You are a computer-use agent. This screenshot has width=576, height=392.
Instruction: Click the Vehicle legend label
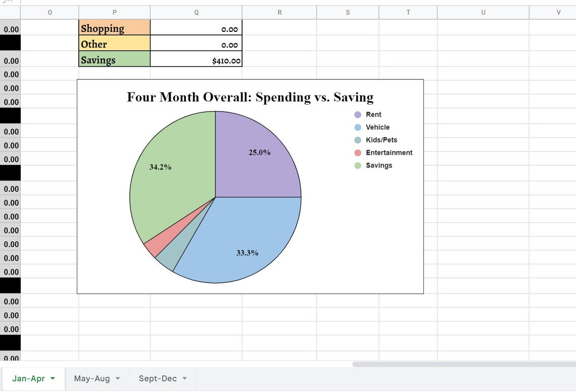[377, 127]
